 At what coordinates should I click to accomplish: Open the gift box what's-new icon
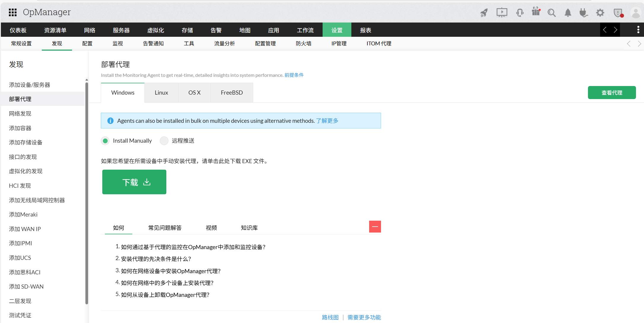[x=536, y=12]
